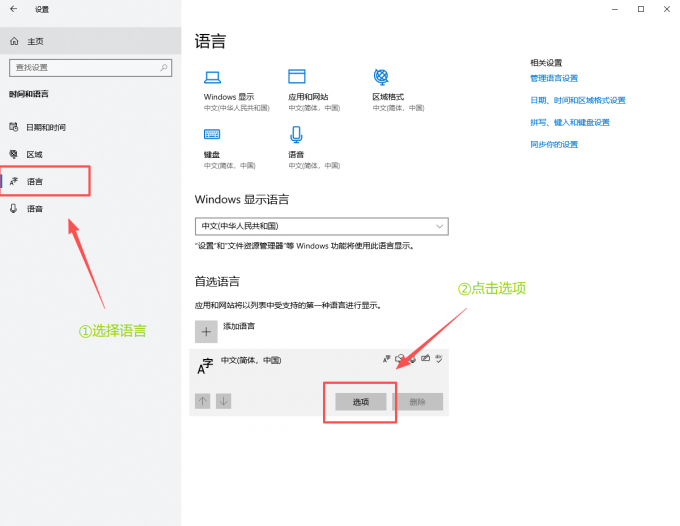Open the 主页 home item
Screen dimensions: 680x526
click(x=91, y=41)
